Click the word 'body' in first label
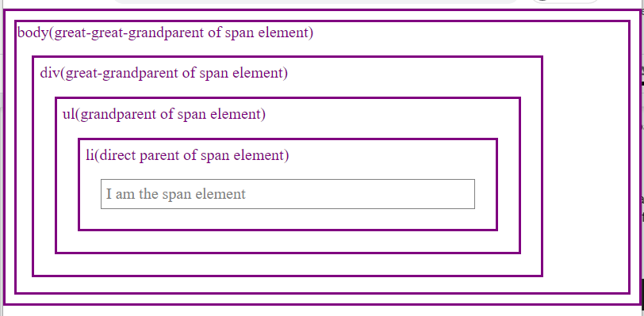This screenshot has height=316, width=644. (x=33, y=32)
